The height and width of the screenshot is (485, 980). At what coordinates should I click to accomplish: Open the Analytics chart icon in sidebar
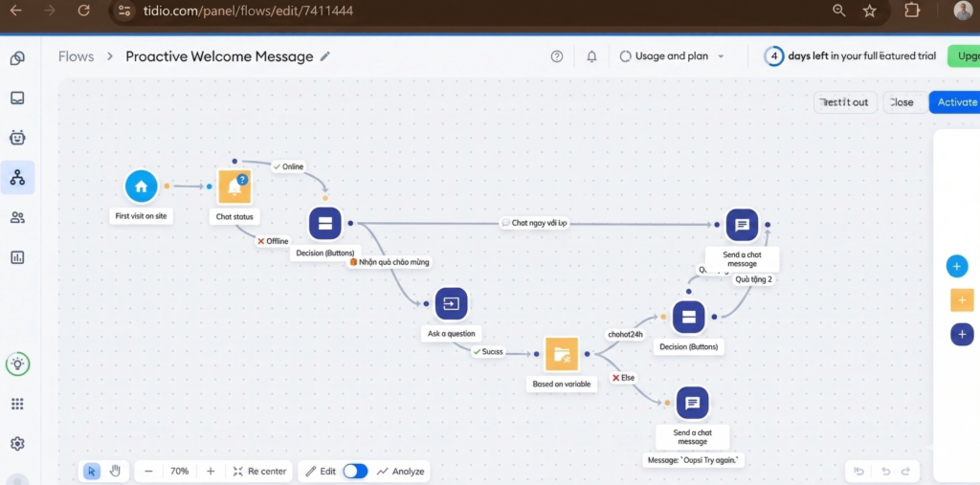[17, 257]
